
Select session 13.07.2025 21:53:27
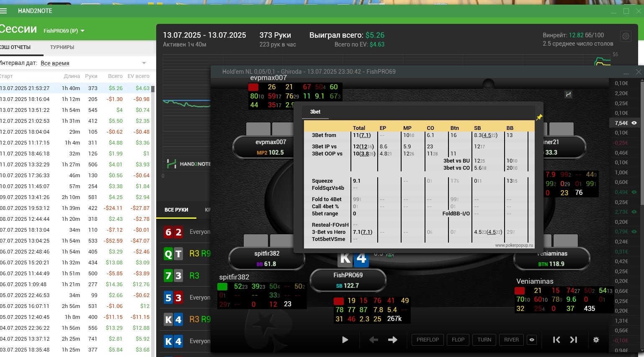[75, 88]
